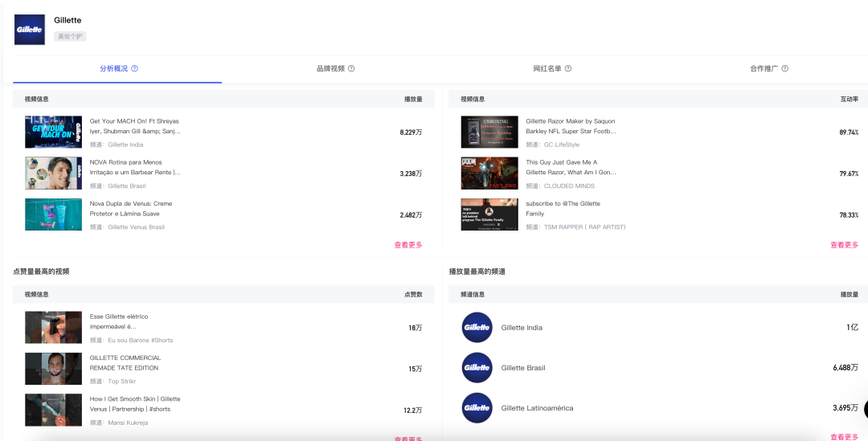868x441 pixels.
Task: Click title Nova Dupla de Venus: Creme
Action: 131,209
